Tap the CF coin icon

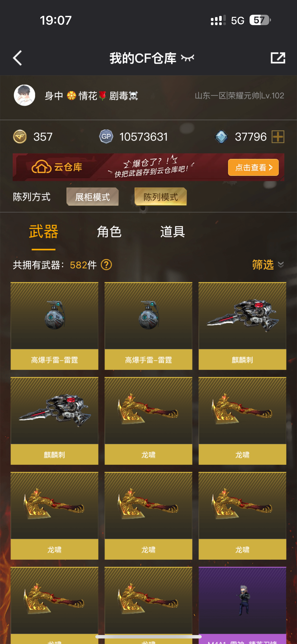pyautogui.click(x=20, y=137)
